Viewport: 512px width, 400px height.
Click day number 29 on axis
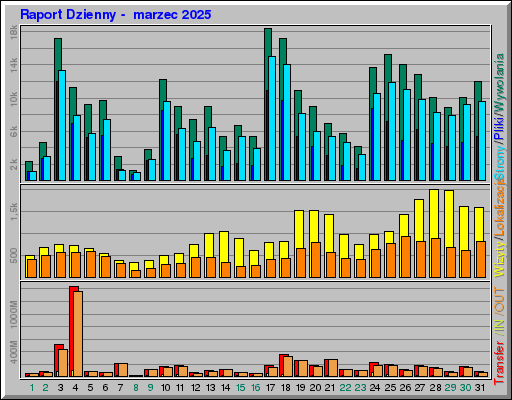[x=450, y=388]
